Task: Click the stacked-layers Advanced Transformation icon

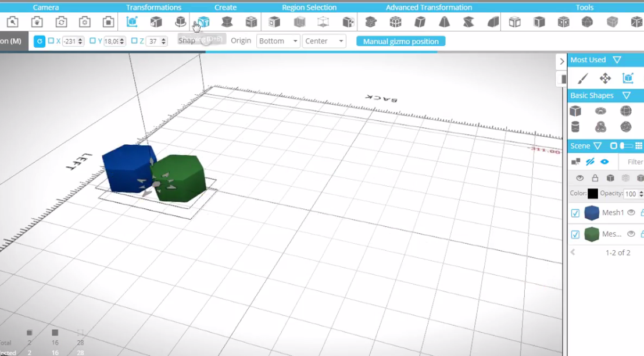Action: click(371, 22)
